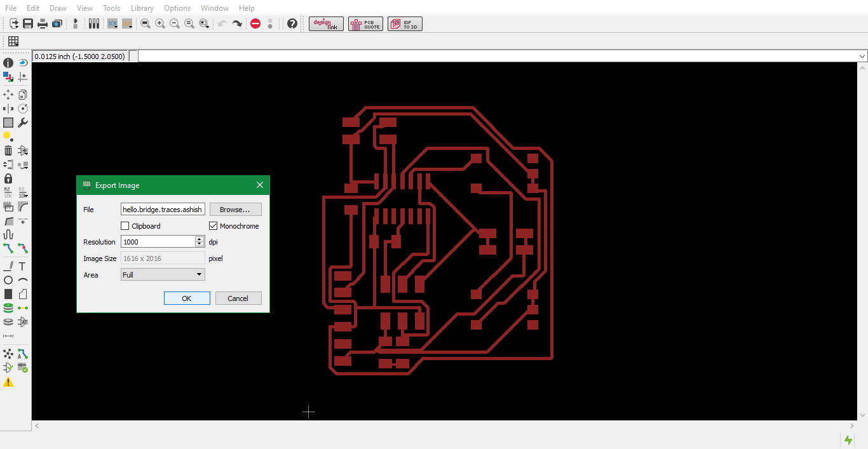Click the Zoom to fit magnifier

(x=146, y=23)
